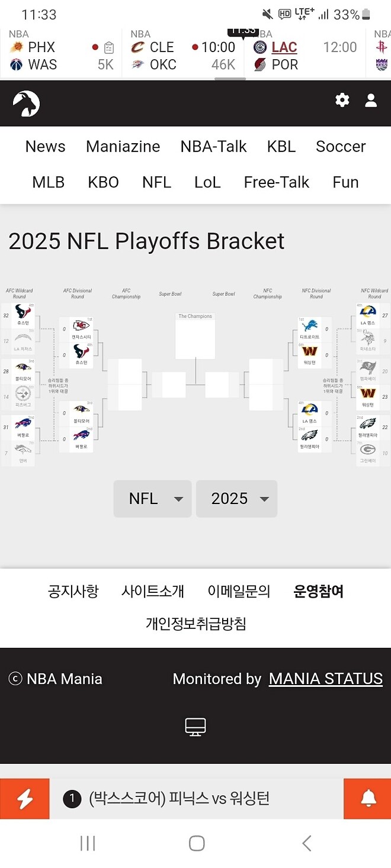Follow the MANIA STATUS link
The image size is (391, 868).
325,679
